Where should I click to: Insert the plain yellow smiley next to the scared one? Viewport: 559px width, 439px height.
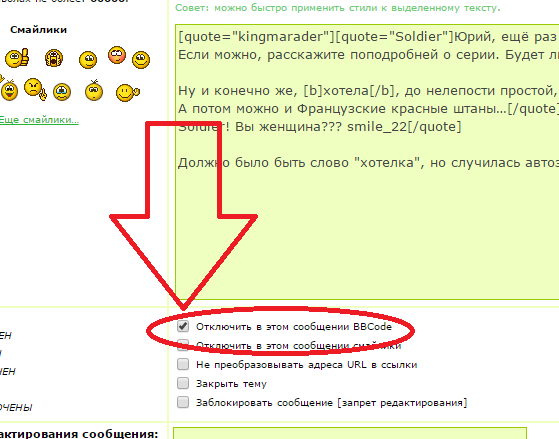[x=88, y=60]
